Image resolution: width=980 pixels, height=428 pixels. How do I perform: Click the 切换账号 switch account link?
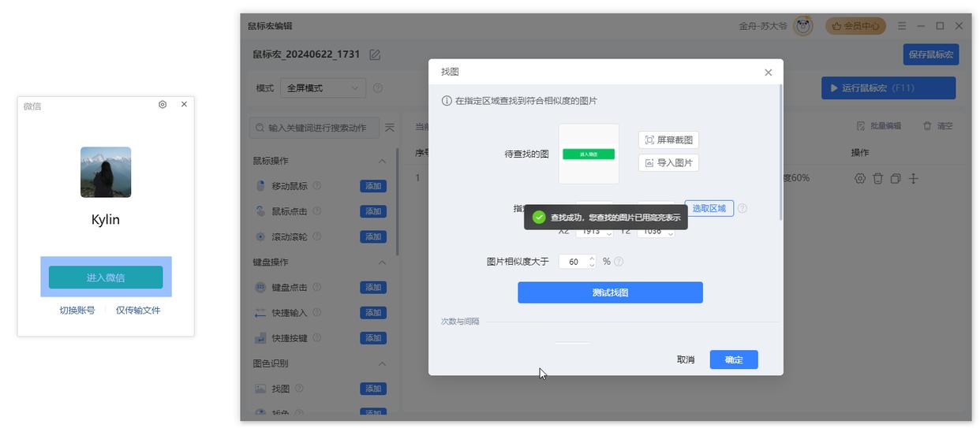[x=77, y=311]
